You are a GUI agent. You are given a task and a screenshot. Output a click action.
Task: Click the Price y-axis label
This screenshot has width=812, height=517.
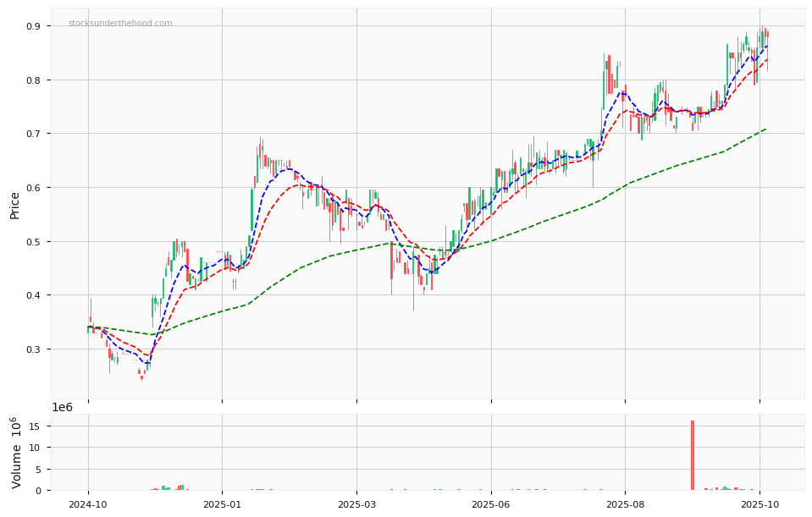(15, 205)
